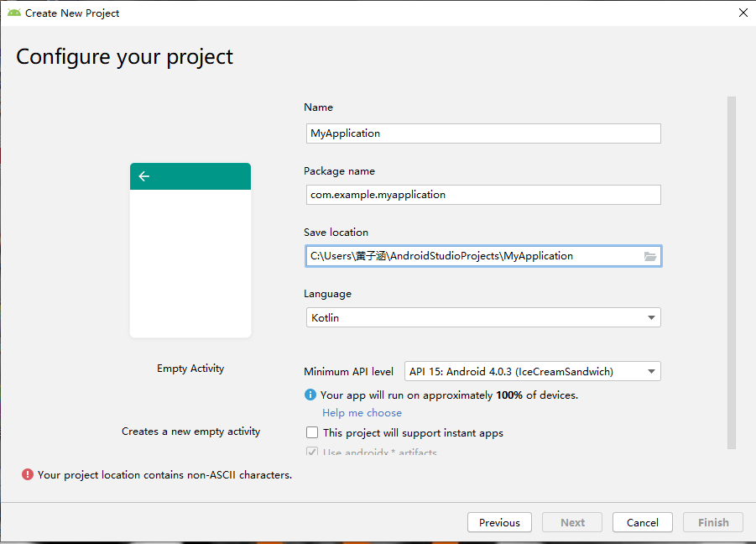The height and width of the screenshot is (544, 756).
Task: Click the blue info icon
Action: pyautogui.click(x=310, y=395)
